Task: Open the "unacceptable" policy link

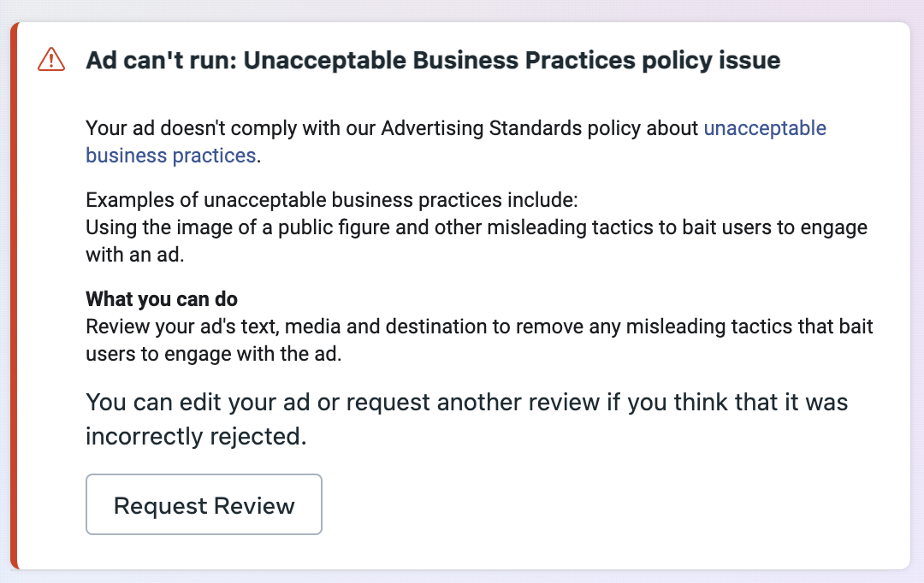Action: point(765,127)
